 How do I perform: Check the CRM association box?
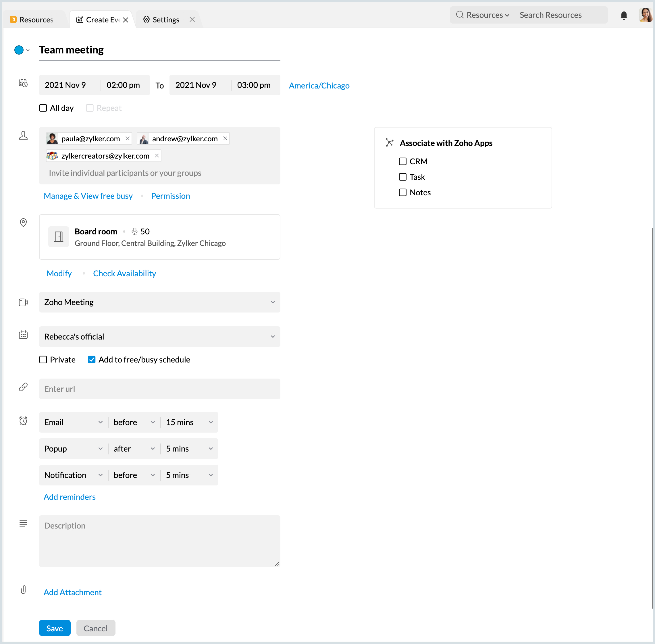pos(402,161)
